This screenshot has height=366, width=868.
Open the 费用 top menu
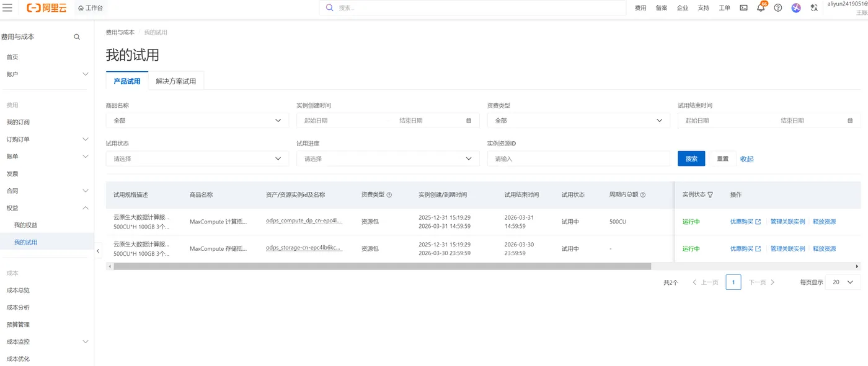coord(640,8)
